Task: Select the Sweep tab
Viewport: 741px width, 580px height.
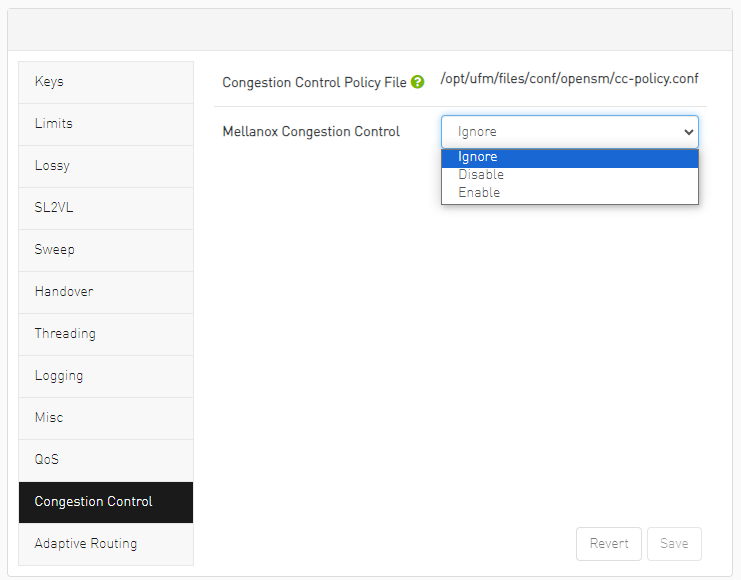Action: tap(106, 250)
